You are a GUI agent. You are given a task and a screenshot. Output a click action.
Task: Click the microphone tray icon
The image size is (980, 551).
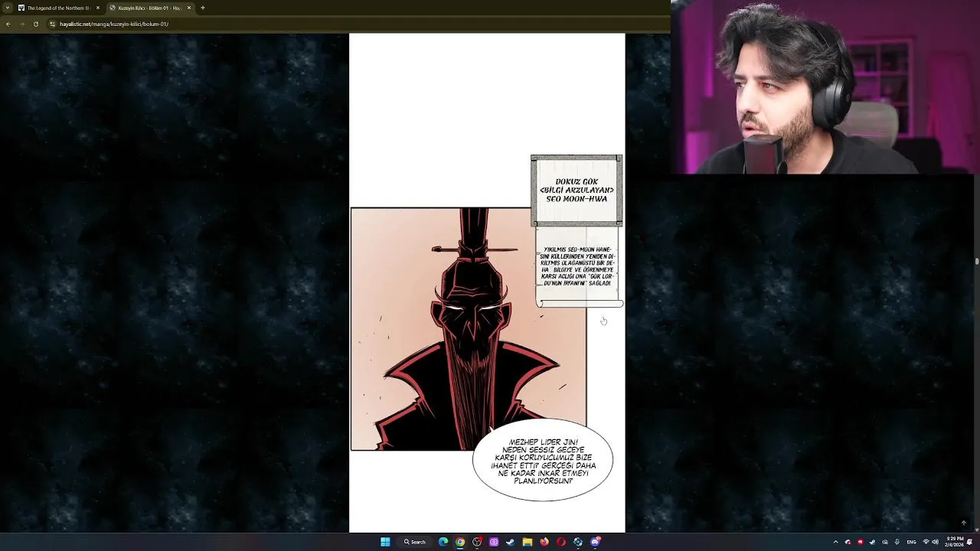coord(897,542)
